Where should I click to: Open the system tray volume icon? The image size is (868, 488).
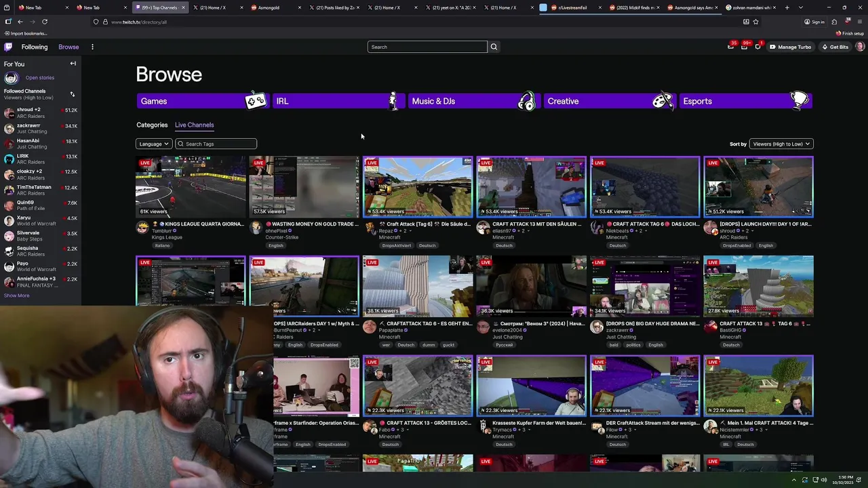824,480
